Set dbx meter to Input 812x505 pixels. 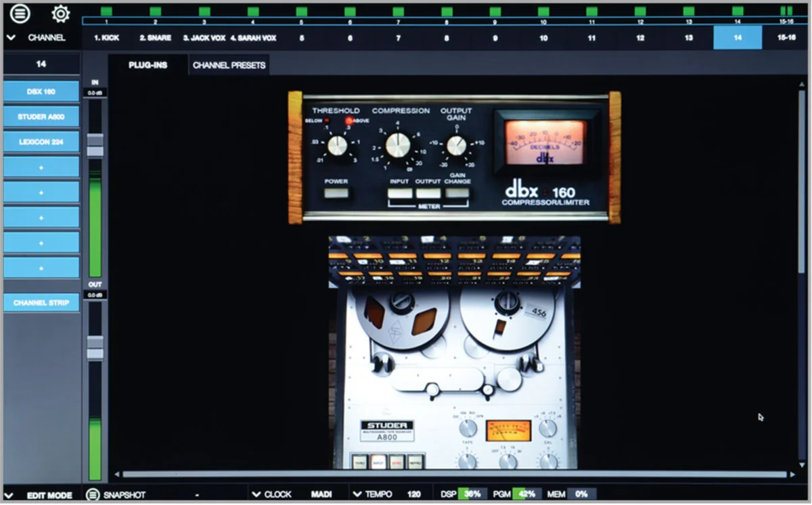[x=400, y=193]
